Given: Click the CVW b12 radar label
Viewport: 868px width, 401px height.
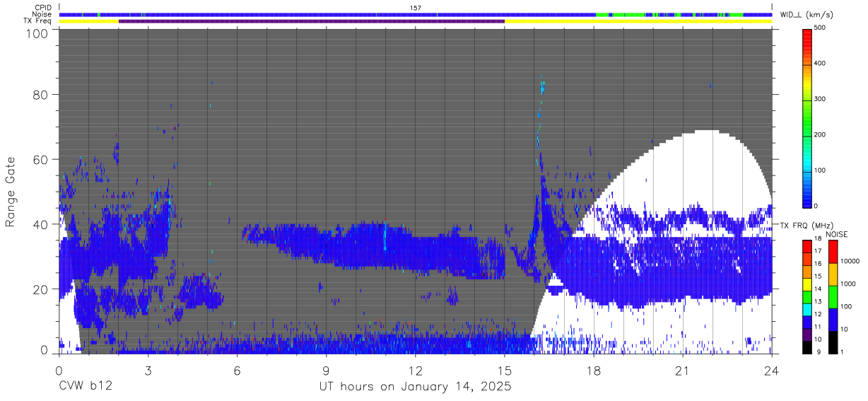Looking at the screenshot, I should point(85,387).
